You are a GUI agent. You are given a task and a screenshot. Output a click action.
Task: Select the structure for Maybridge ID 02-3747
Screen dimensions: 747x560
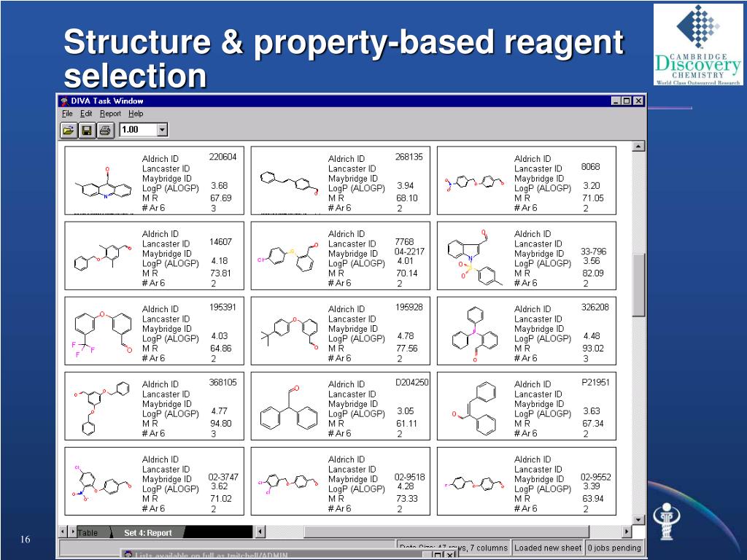102,482
